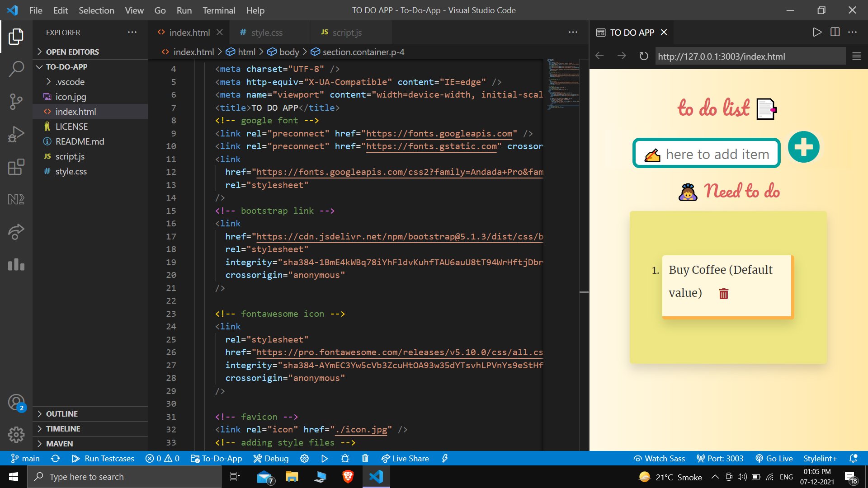Expand the .vscode folder
Viewport: 868px width, 488px height.
coord(70,82)
